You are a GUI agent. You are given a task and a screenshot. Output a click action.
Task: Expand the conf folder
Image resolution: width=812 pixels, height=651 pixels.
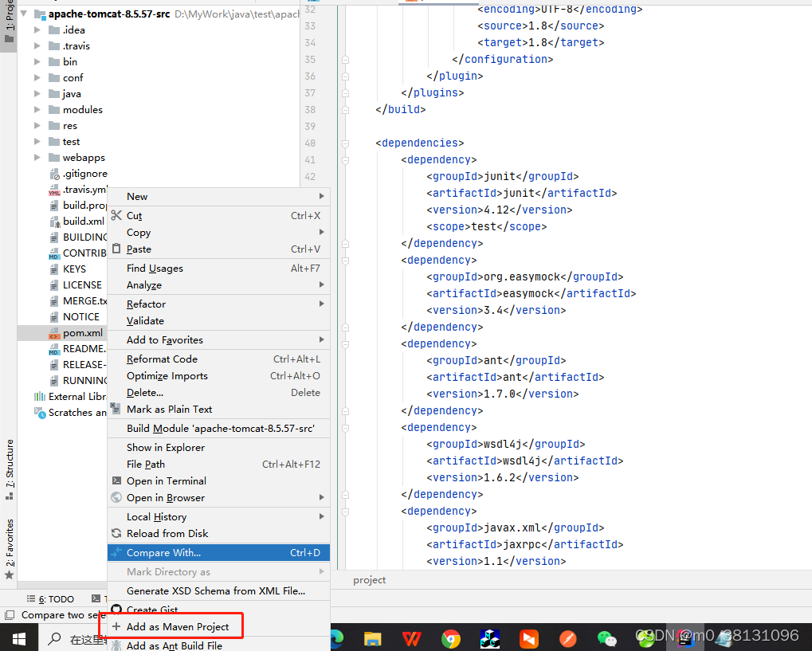click(x=37, y=77)
